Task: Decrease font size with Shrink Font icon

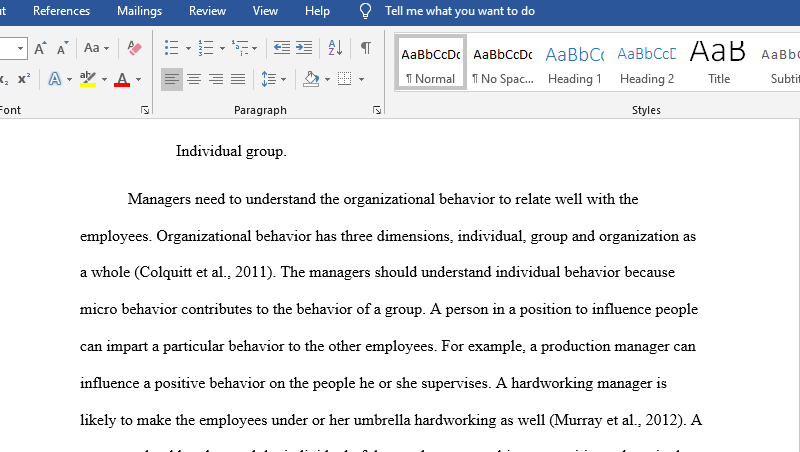Action: 62,48
